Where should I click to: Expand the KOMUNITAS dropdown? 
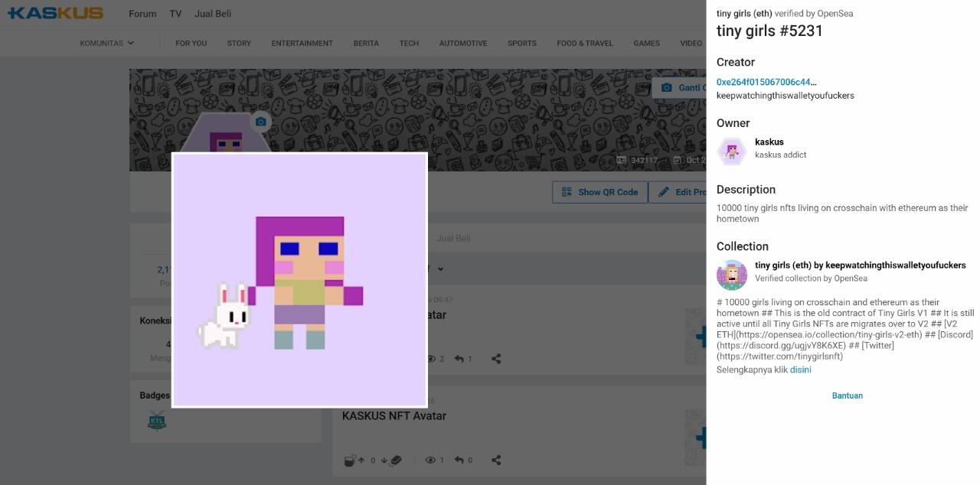coord(107,43)
